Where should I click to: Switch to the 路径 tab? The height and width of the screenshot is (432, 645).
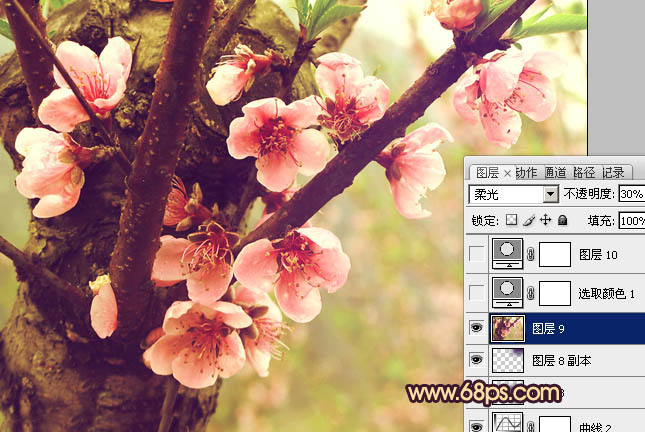coord(585,172)
